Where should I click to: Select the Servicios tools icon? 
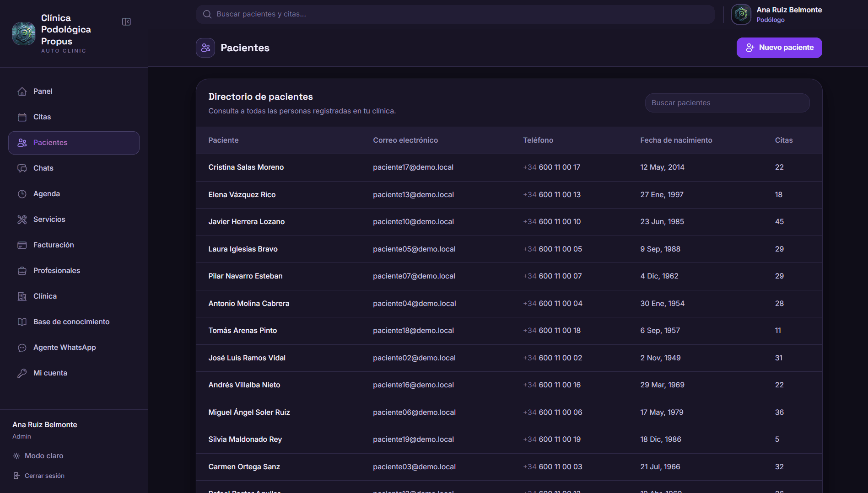pyautogui.click(x=22, y=220)
